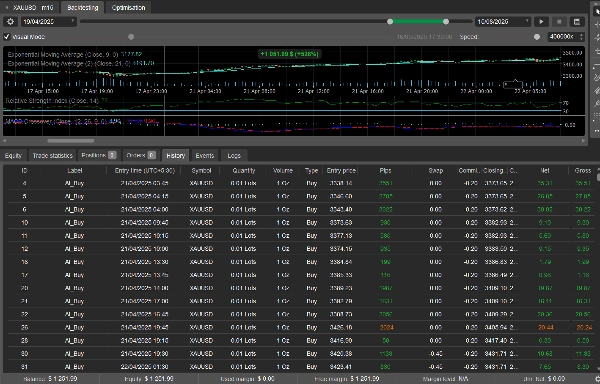Image resolution: width=600 pixels, height=384 pixels.
Task: Click the left handle of date range slider
Action: (390, 22)
